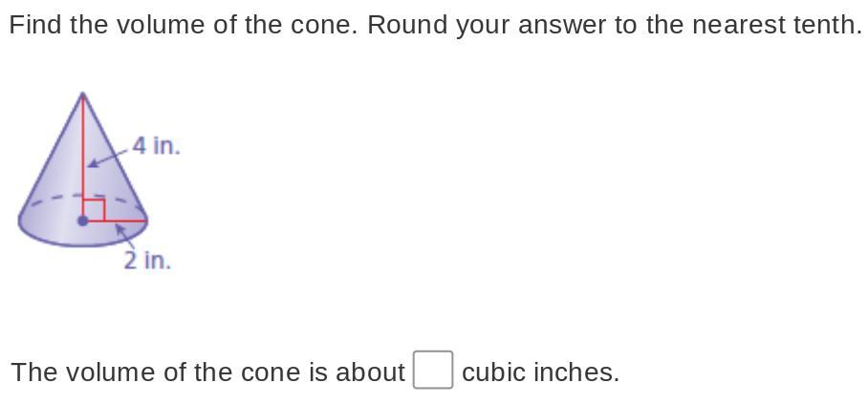This screenshot has height=404, width=868.
Task: Click the words "cubic inches" after the box
Action: (x=540, y=372)
